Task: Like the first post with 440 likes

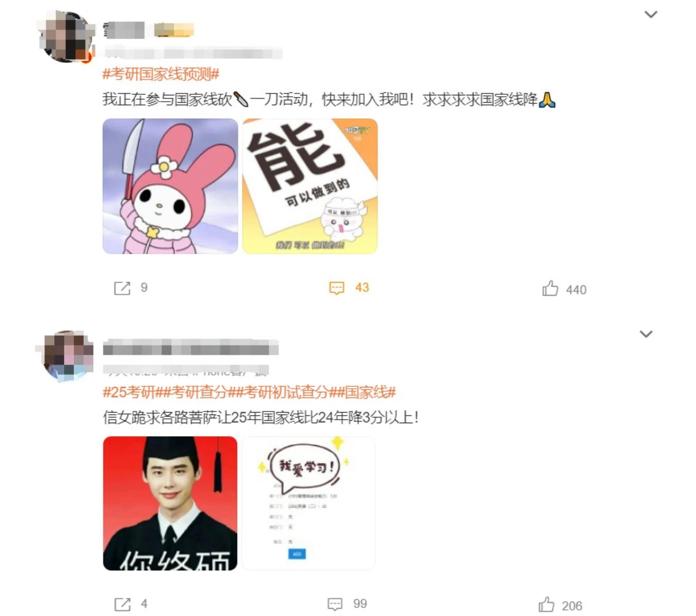Action: [550, 288]
